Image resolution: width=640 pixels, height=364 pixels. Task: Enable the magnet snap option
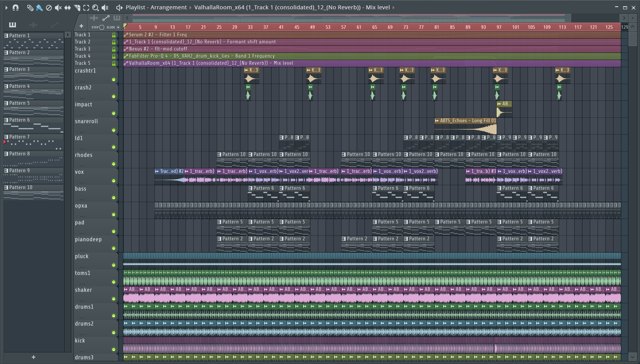[x=16, y=8]
